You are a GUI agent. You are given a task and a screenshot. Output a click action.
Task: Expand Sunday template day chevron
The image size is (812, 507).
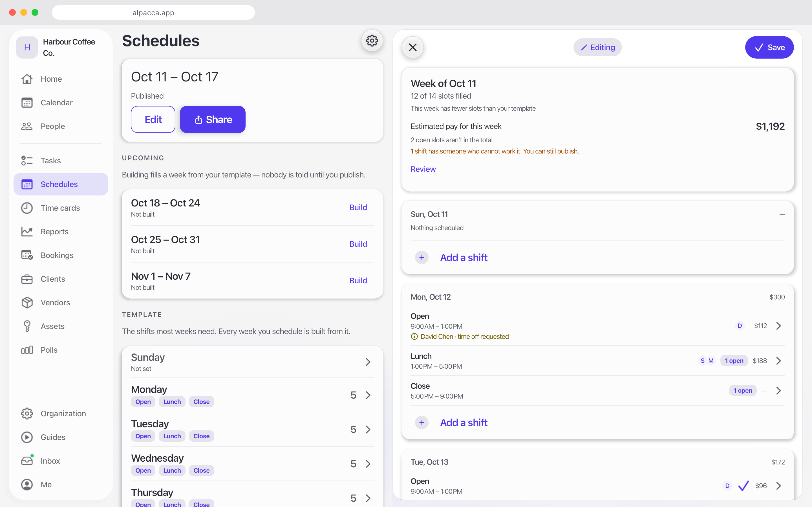368,362
